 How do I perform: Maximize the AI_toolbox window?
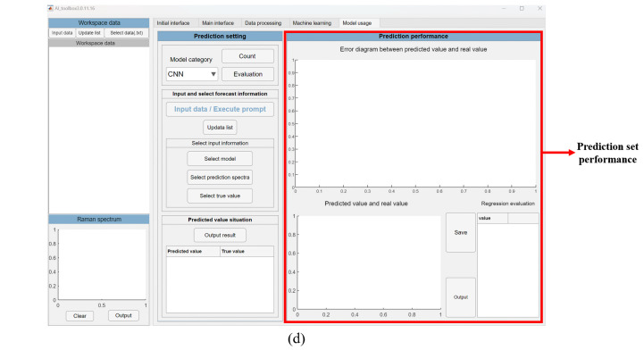[x=522, y=8]
